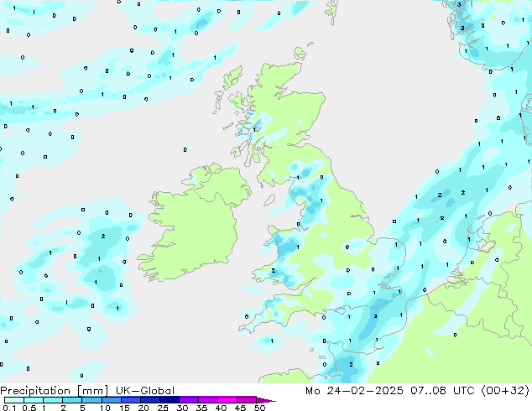Pick the legend swatch between 1 and 2
The height and width of the screenshot is (411, 532).
[x=53, y=400]
